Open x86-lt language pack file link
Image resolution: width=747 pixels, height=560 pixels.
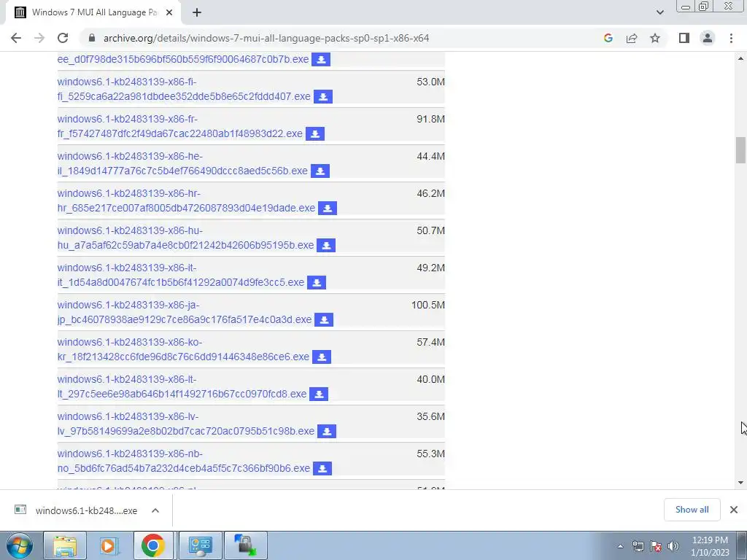[x=182, y=386]
